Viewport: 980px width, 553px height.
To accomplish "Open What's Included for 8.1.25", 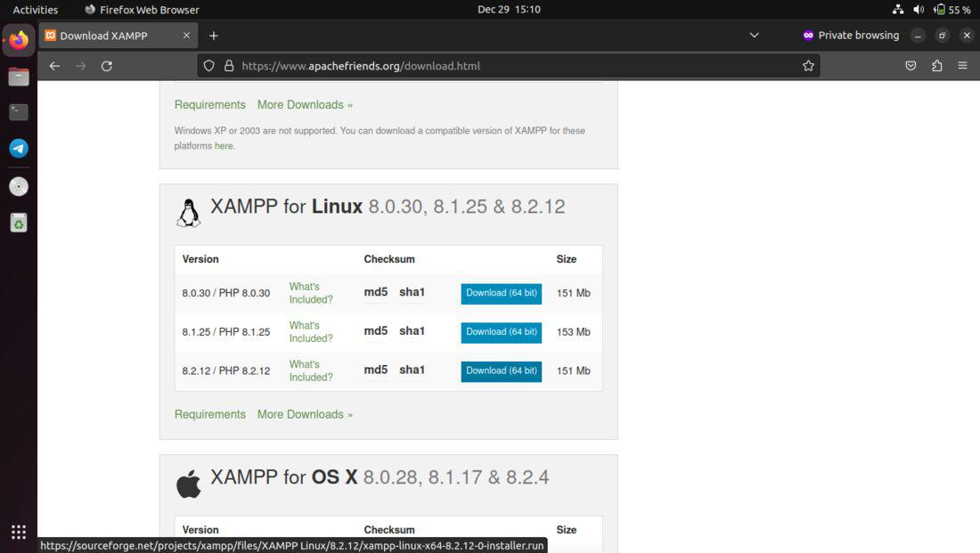I will [x=311, y=332].
